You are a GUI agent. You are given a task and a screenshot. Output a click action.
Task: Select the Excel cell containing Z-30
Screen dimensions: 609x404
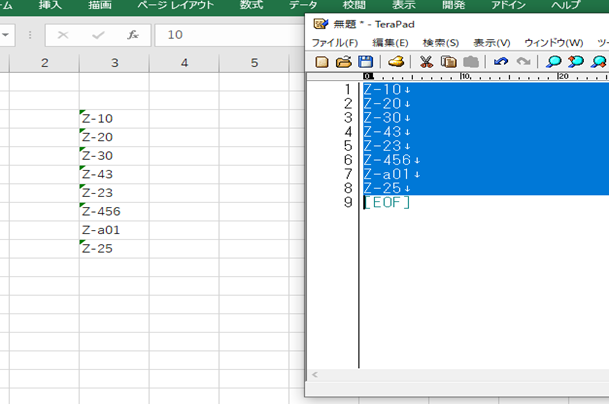[x=114, y=156]
